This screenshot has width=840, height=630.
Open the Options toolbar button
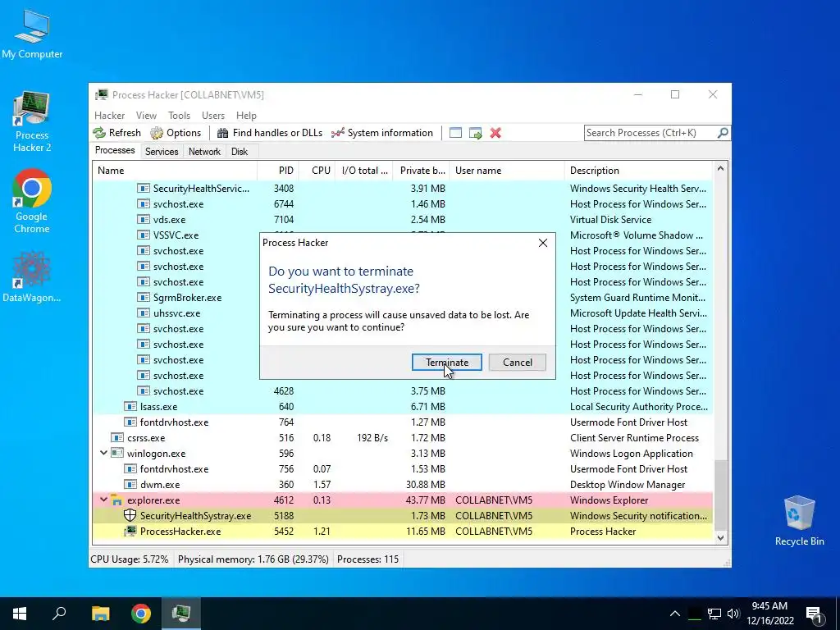[176, 133]
